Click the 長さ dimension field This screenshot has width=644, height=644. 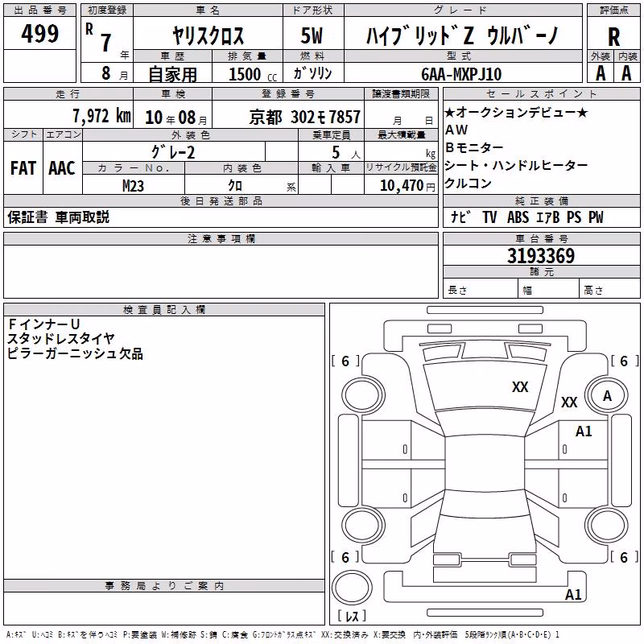pyautogui.click(x=480, y=288)
